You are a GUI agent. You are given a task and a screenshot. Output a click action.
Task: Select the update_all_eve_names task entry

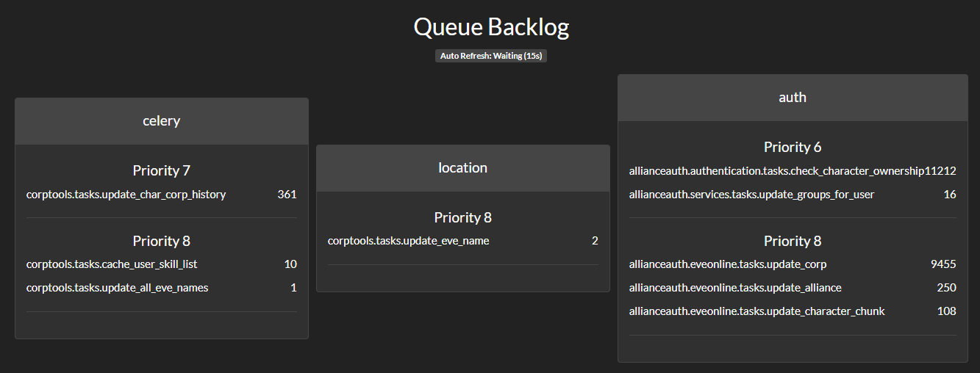117,288
